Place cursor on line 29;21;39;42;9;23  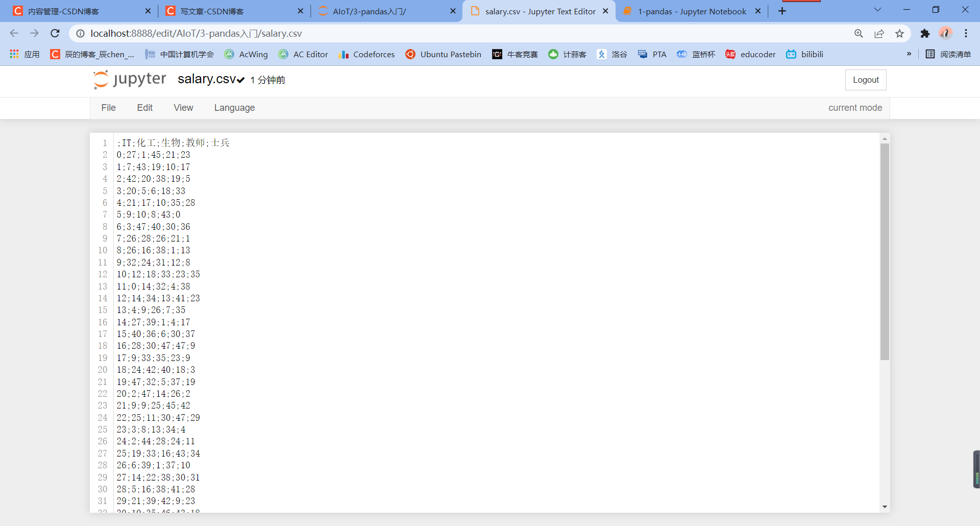pos(156,501)
